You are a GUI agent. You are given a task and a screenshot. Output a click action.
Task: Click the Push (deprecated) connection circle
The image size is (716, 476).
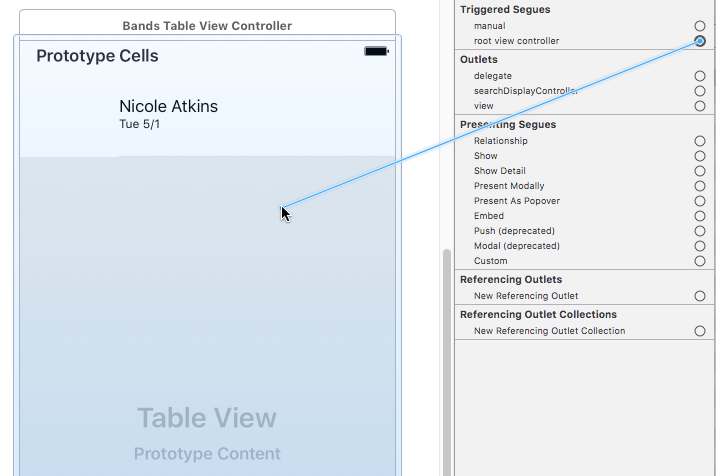[700, 231]
